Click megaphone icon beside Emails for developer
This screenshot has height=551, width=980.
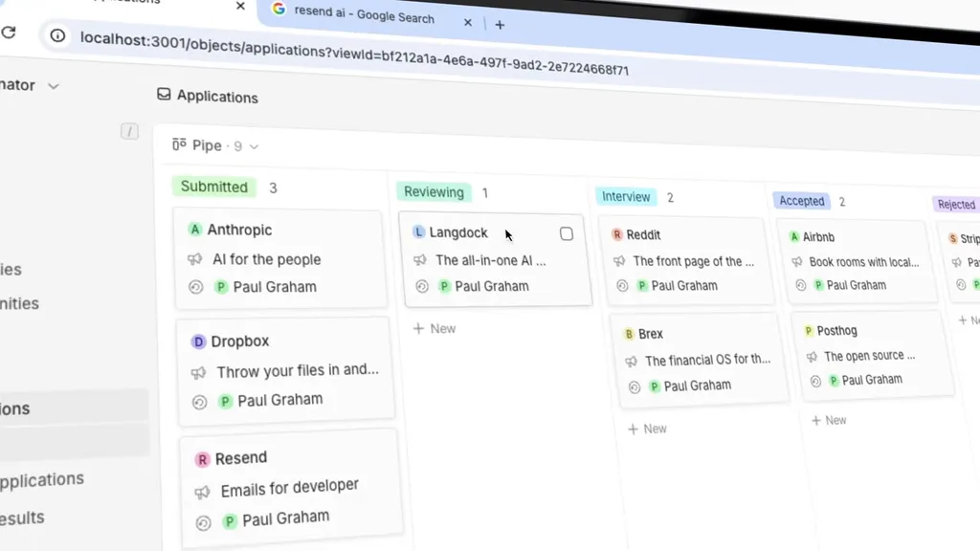[202, 493]
